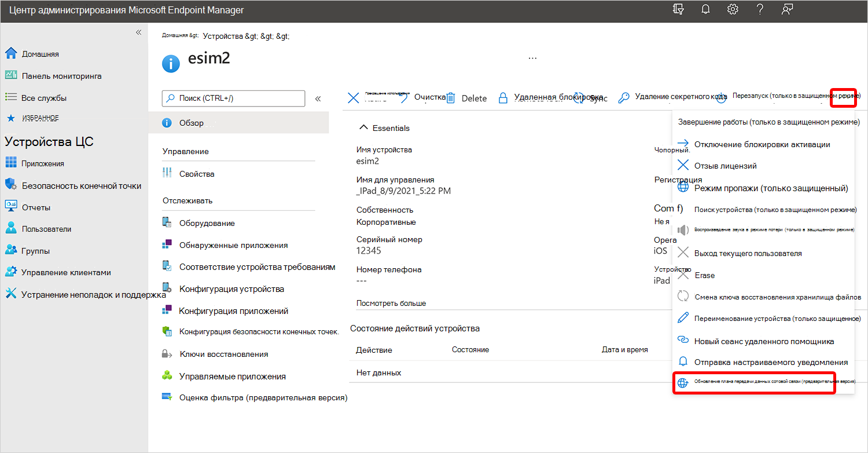868x453 pixels.
Task: Click the trash can Delete icon in toolbar
Action: coord(451,98)
